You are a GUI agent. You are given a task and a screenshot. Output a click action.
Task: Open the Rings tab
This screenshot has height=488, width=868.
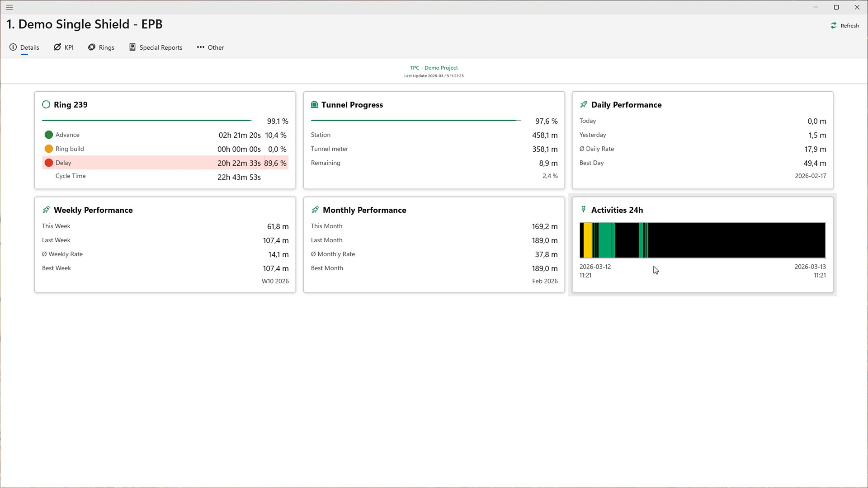coord(101,47)
